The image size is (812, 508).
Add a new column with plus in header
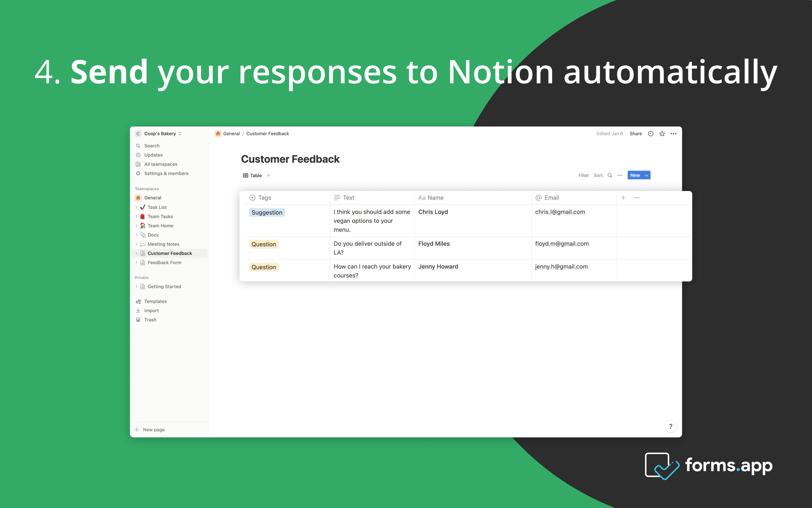(623, 198)
